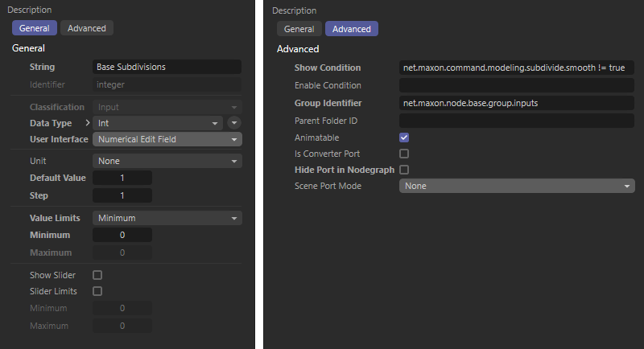
Task: Click the Group Identifier text field
Action: pyautogui.click(x=517, y=103)
